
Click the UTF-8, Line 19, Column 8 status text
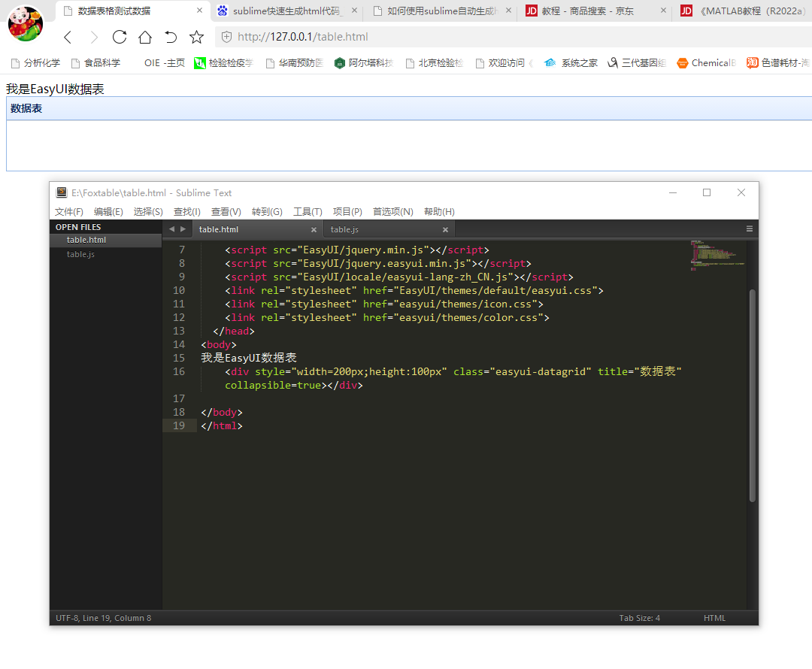pyautogui.click(x=104, y=618)
